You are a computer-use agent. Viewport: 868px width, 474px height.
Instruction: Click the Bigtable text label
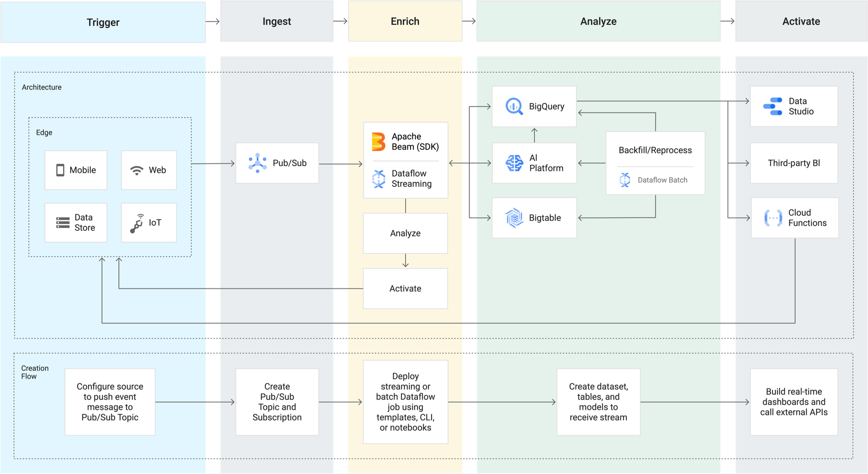coord(545,218)
